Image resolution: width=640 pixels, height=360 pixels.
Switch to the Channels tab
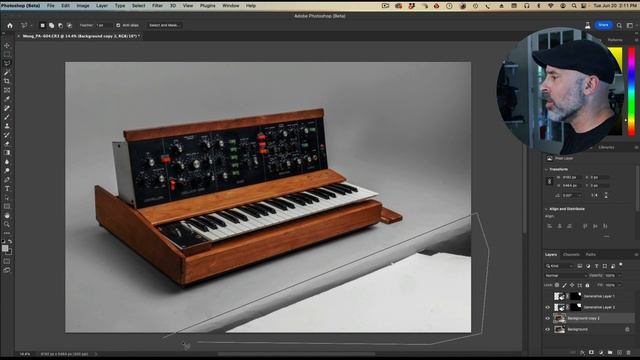[571, 255]
